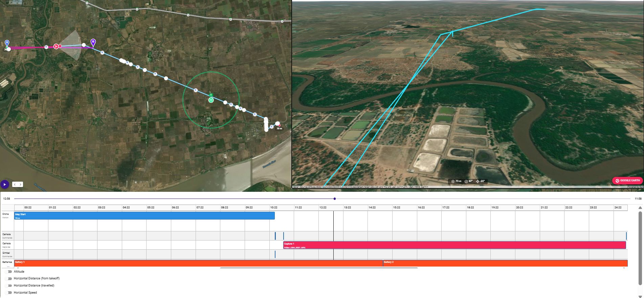Switch the 3D view to Google Earth
The width and height of the screenshot is (644, 298).
627,180
